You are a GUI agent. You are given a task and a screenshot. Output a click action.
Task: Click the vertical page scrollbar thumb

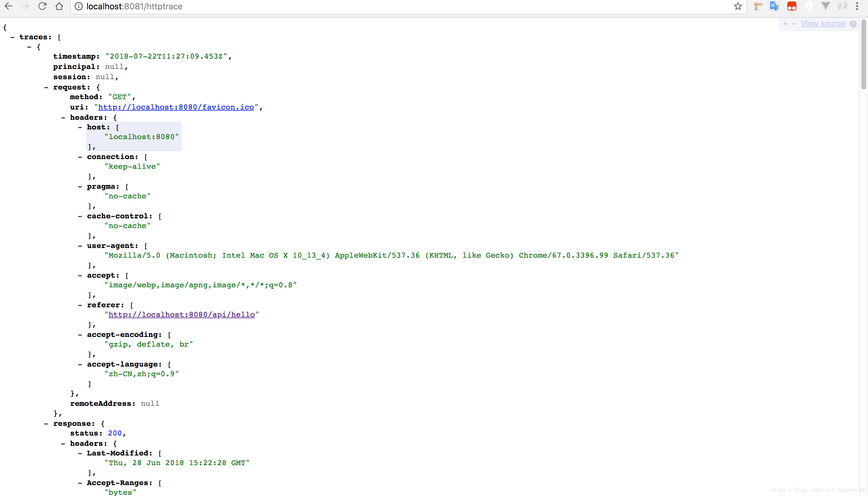(x=863, y=54)
